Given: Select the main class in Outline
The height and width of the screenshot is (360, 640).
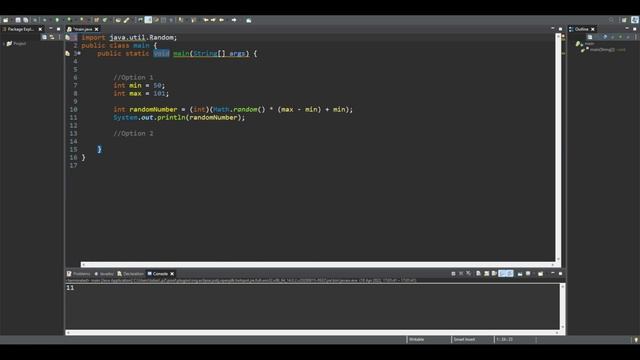Looking at the screenshot, I should point(585,44).
